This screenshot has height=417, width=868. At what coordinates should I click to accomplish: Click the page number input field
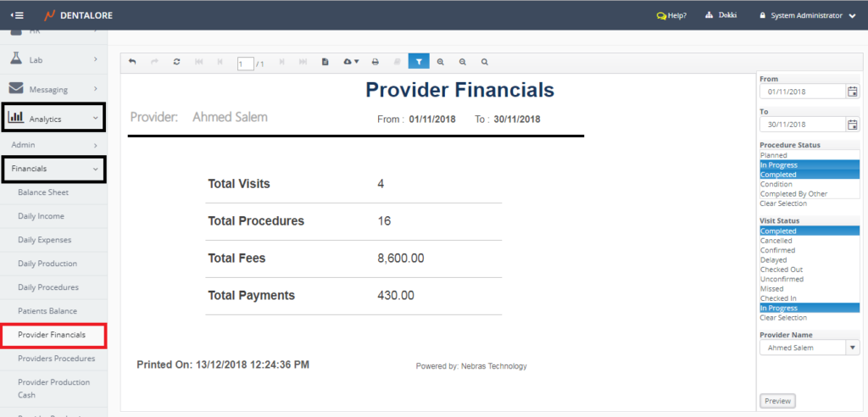[x=245, y=63]
